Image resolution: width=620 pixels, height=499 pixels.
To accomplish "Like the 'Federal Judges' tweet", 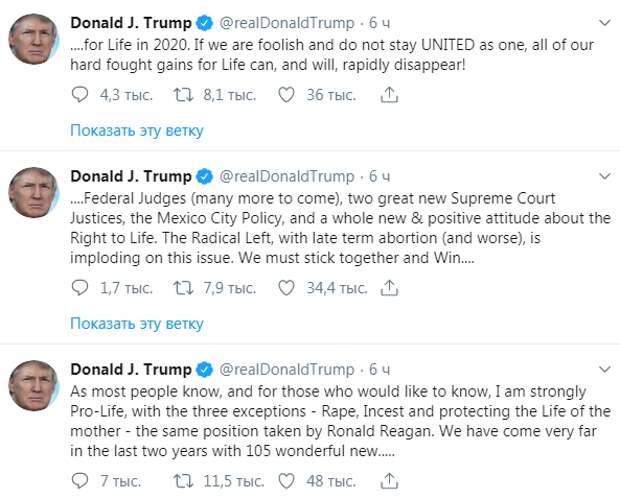I will point(286,288).
